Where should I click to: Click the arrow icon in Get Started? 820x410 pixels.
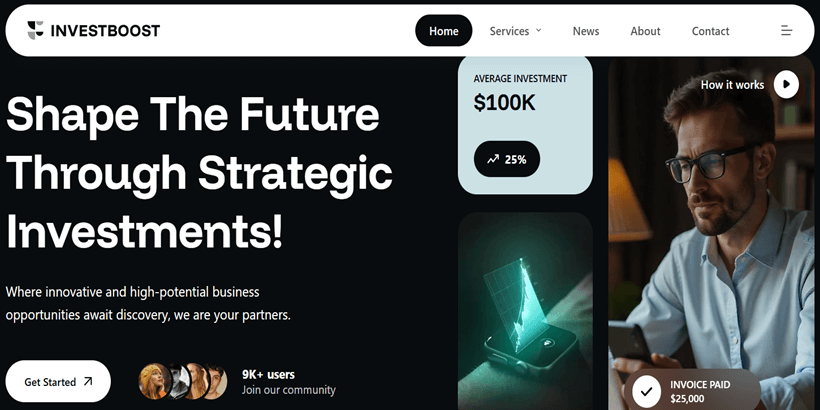88,382
